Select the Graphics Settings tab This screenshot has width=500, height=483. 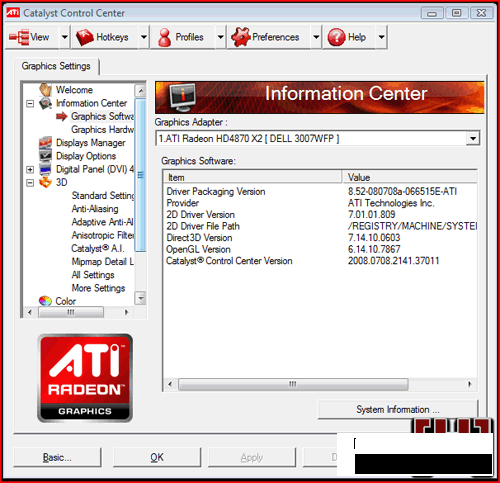[x=56, y=66]
